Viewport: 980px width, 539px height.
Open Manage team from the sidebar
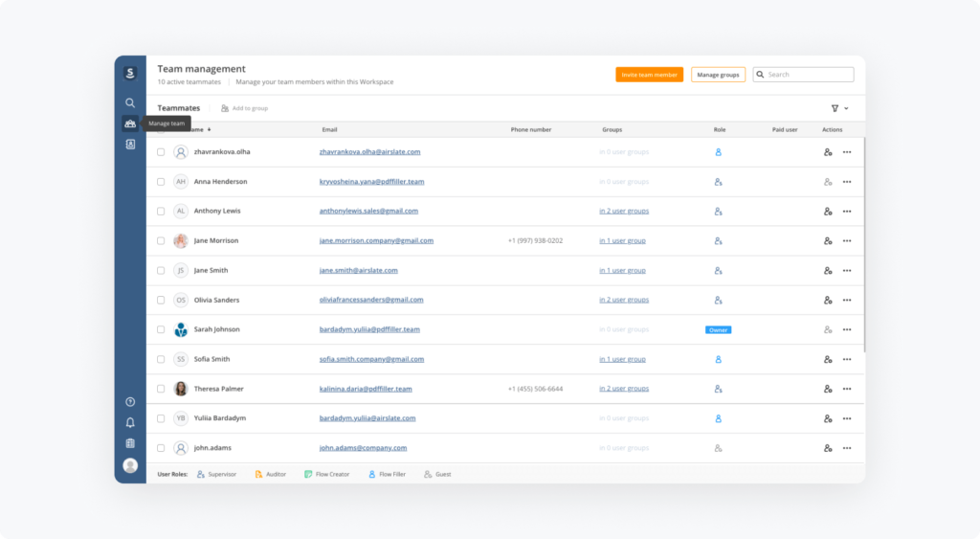pyautogui.click(x=130, y=124)
